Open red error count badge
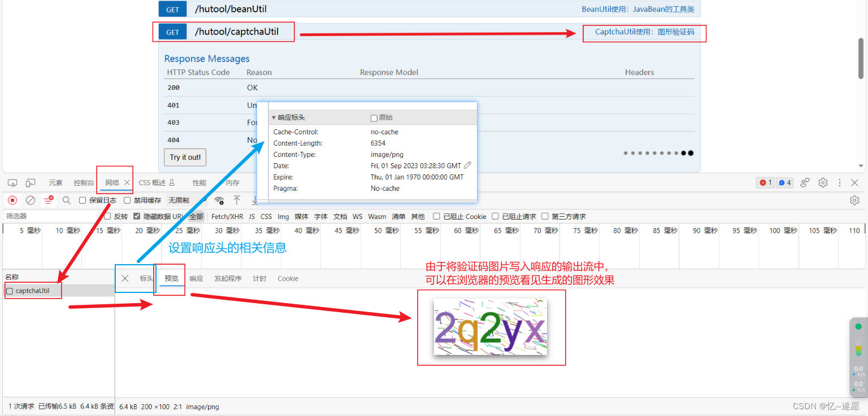Image resolution: width=868 pixels, height=416 pixels. 765,183
